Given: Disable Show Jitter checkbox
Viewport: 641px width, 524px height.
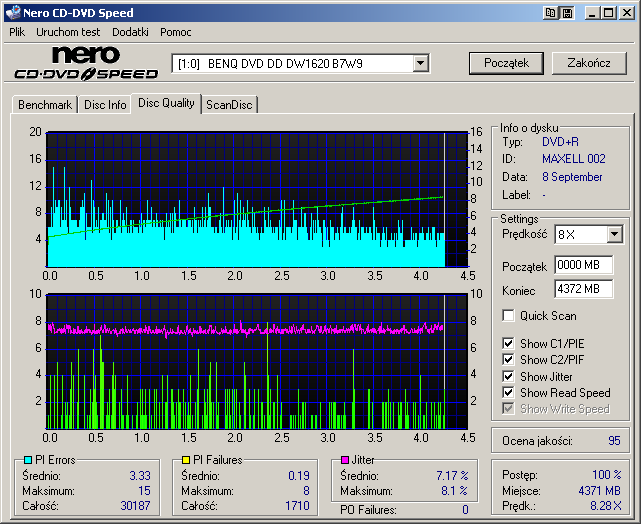Looking at the screenshot, I should pyautogui.click(x=508, y=376).
